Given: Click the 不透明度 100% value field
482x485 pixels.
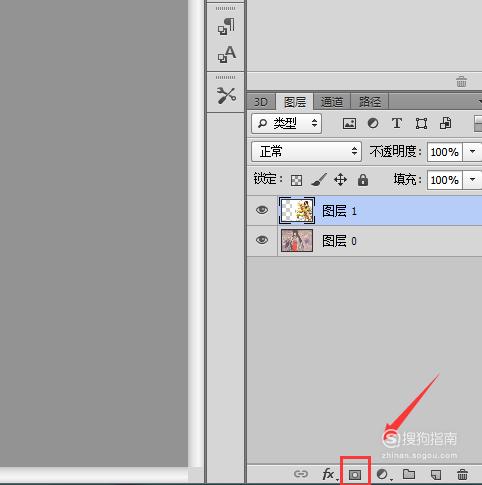Looking at the screenshot, I should click(x=445, y=152).
